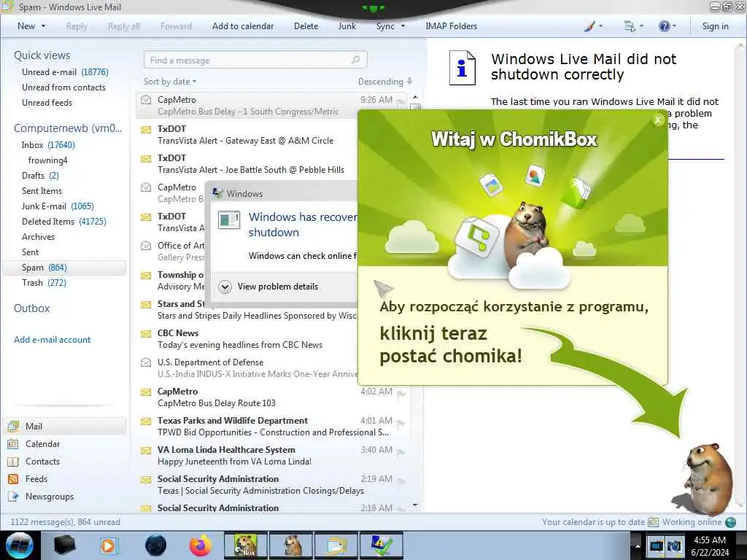Select Unread feeds quick view
Image resolution: width=747 pixels, height=560 pixels.
(47, 102)
